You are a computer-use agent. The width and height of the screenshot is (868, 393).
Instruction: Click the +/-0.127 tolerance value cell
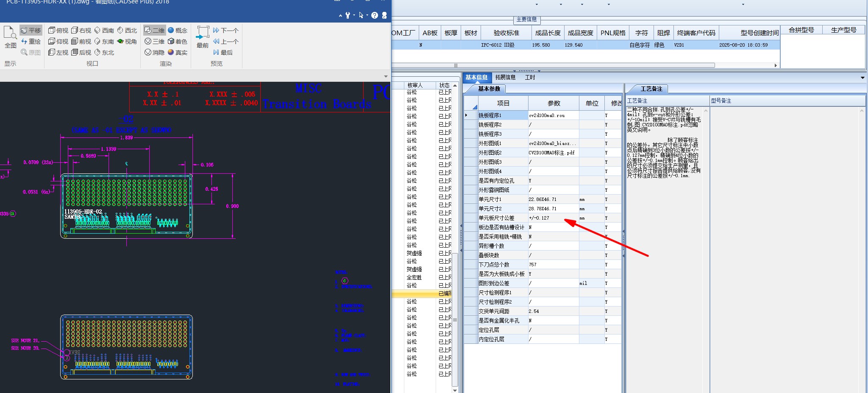click(554, 218)
